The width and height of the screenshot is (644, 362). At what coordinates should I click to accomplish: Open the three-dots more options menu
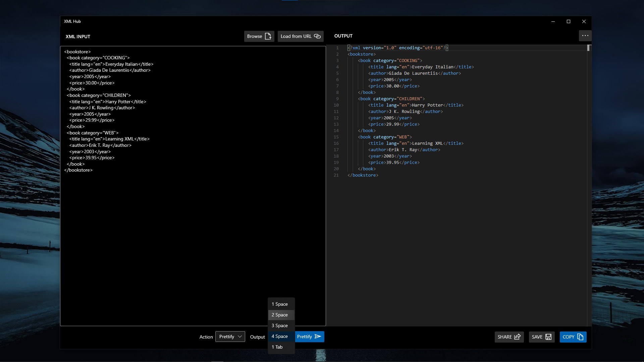click(x=585, y=36)
